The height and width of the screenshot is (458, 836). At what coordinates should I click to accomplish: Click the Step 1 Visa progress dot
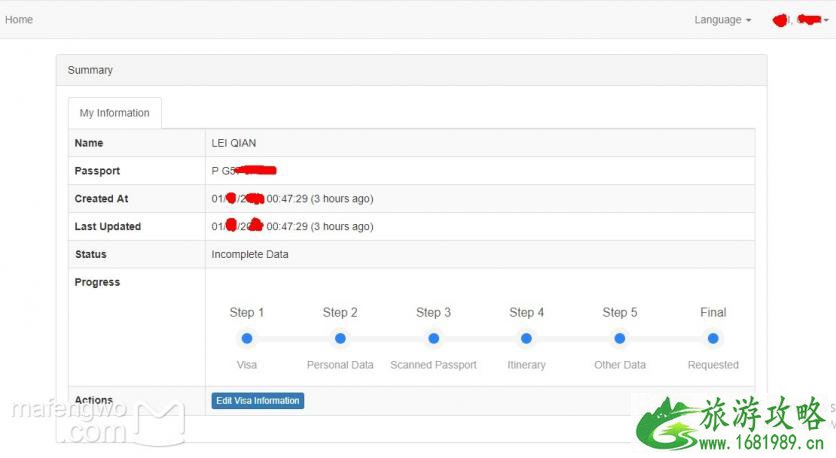pyautogui.click(x=247, y=339)
